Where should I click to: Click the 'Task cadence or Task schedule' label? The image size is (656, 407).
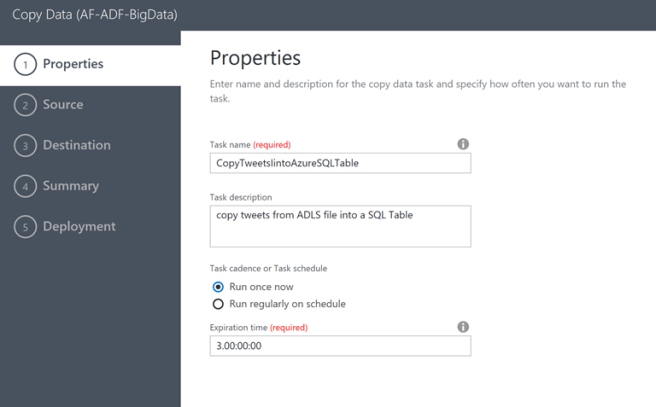269,268
